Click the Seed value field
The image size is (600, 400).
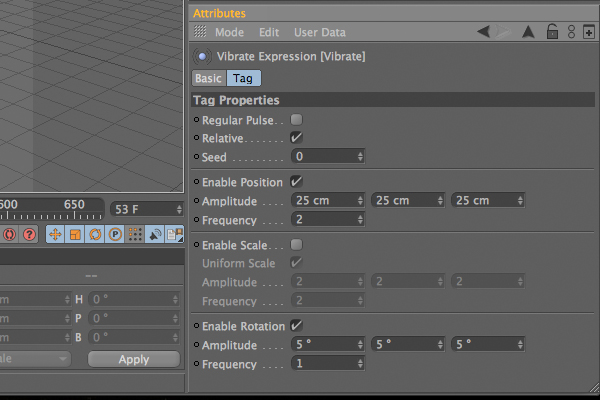328,156
